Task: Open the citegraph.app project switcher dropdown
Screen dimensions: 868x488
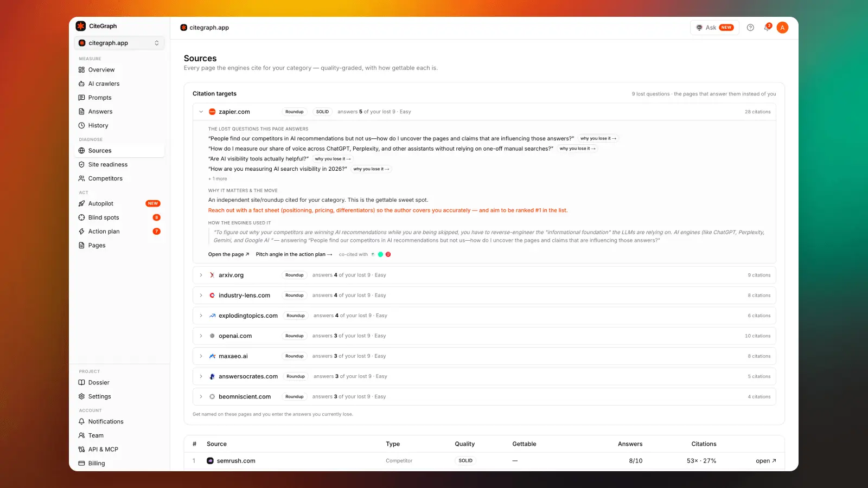Action: [119, 43]
